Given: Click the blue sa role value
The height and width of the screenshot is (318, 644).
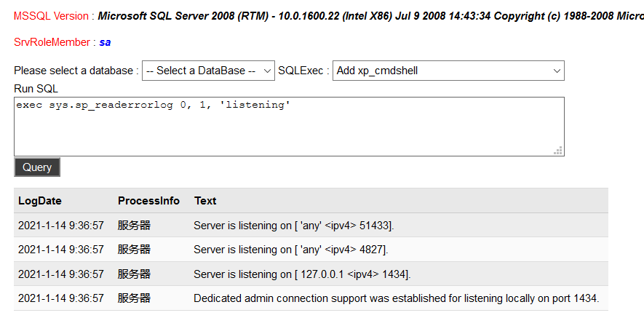Looking at the screenshot, I should (x=105, y=42).
